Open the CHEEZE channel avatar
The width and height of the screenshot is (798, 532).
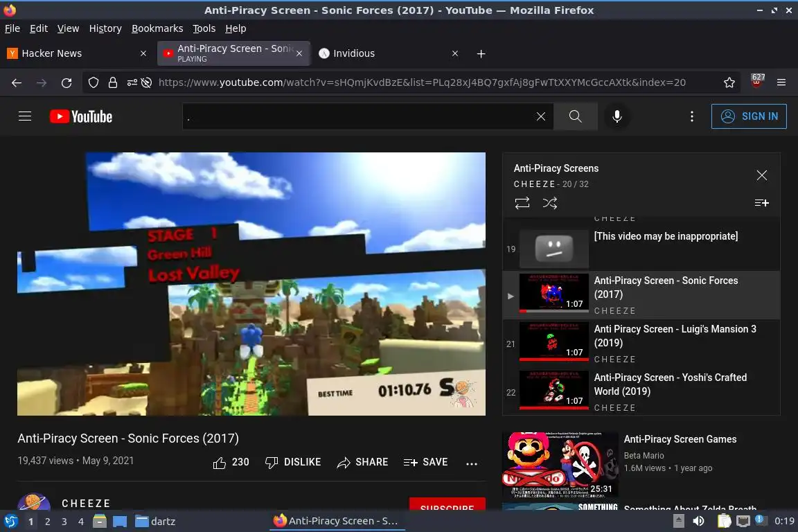(33, 502)
